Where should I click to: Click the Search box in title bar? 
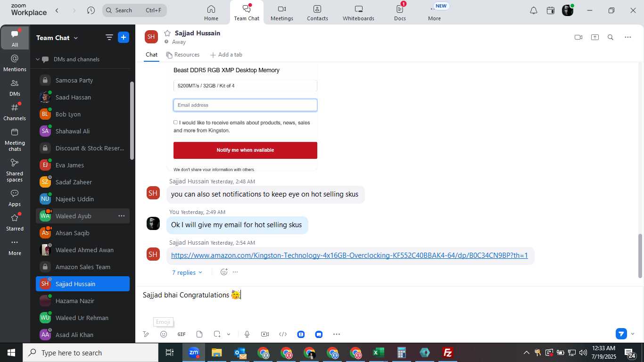(x=134, y=10)
